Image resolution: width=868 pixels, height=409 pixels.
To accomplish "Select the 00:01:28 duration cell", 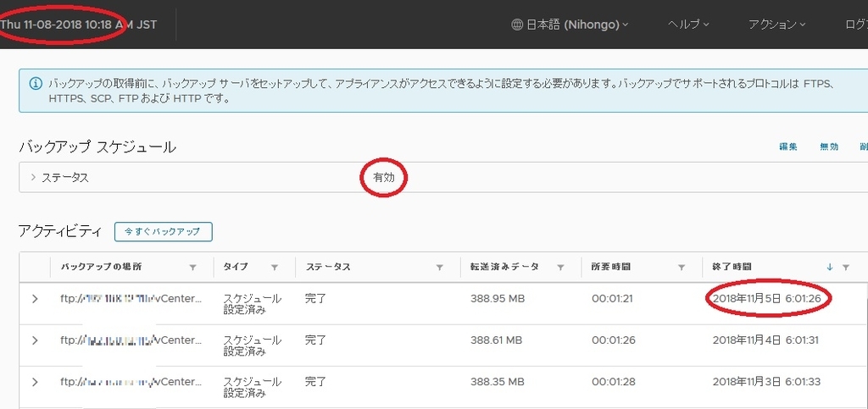I will (x=613, y=382).
